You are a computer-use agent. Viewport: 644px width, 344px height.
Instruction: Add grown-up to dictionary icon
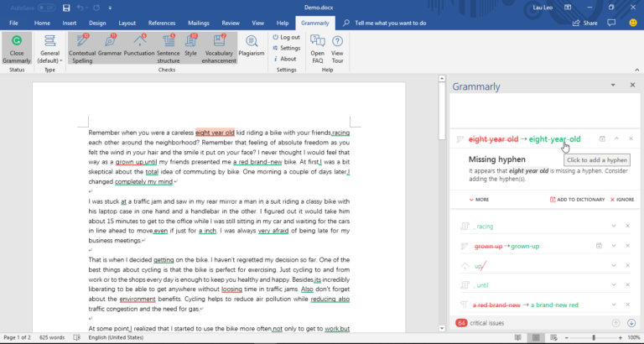click(x=599, y=246)
